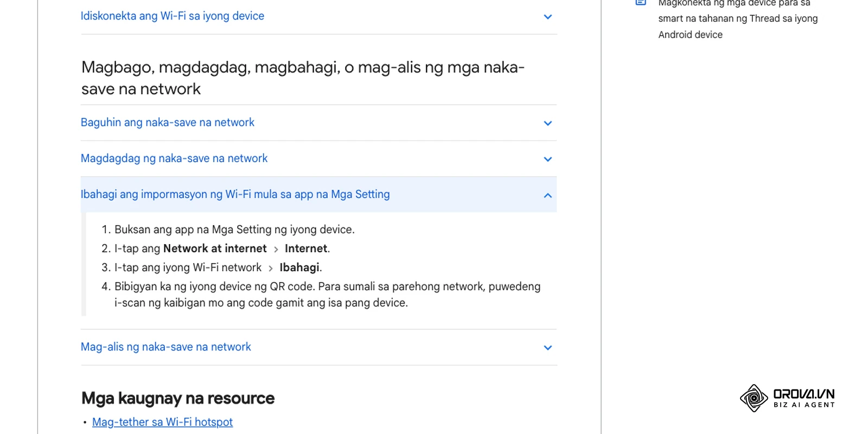Expand Idiskonekta ang Wi-Fi sa iyong device
This screenshot has width=868, height=434.
(x=318, y=16)
